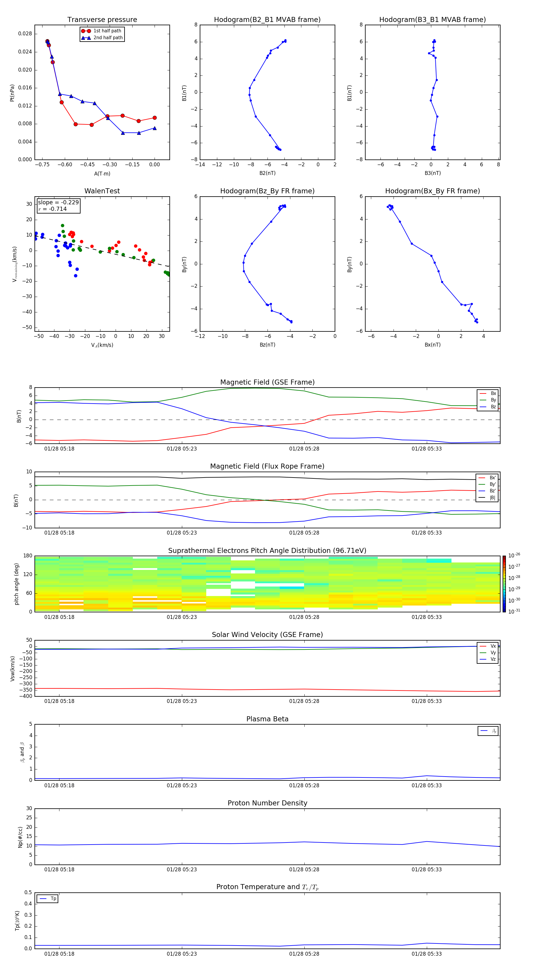Image resolution: width=535 pixels, height=980 pixels.
Task: Click the 'Proton Number Density' title
Action: coord(267,803)
